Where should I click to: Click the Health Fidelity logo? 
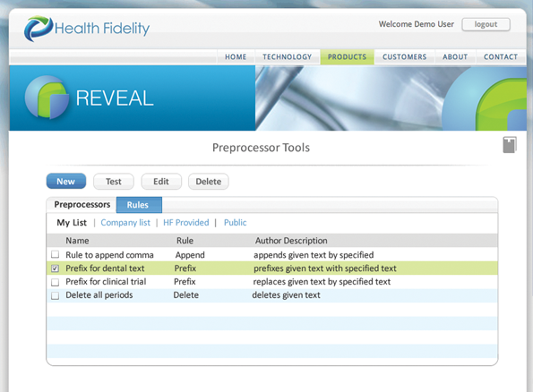[x=87, y=29]
